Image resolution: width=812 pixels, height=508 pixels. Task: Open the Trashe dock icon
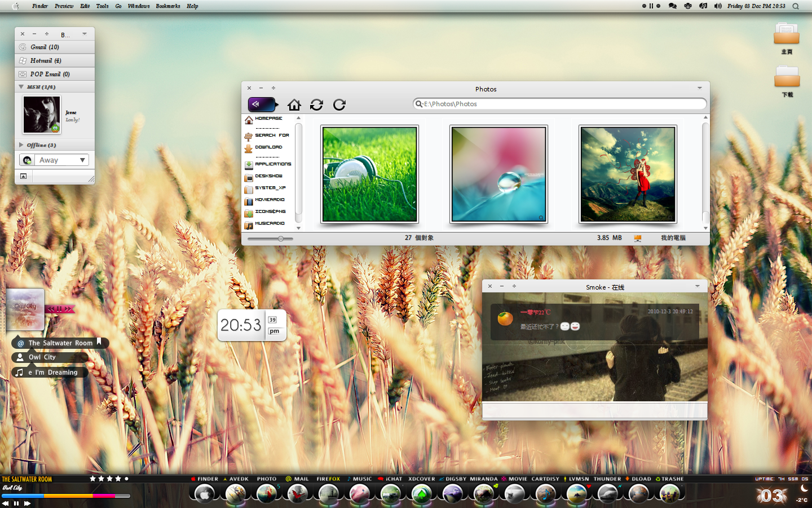[x=669, y=494]
